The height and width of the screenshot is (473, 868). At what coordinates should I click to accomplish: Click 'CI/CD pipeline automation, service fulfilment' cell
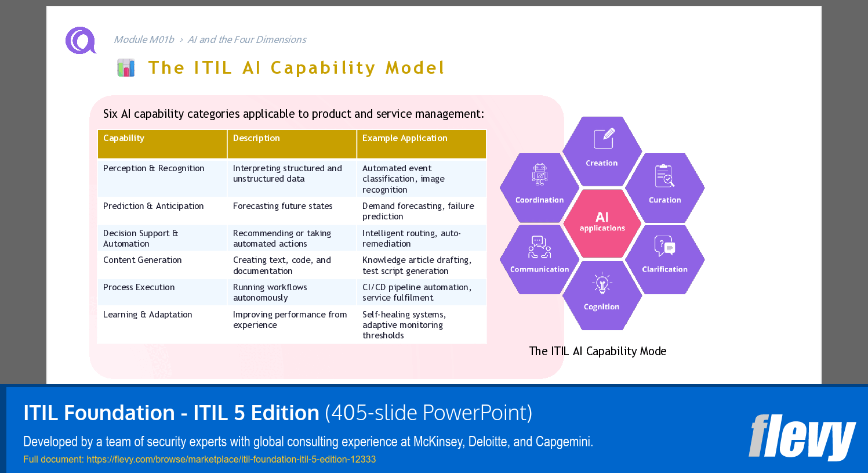[422, 293]
